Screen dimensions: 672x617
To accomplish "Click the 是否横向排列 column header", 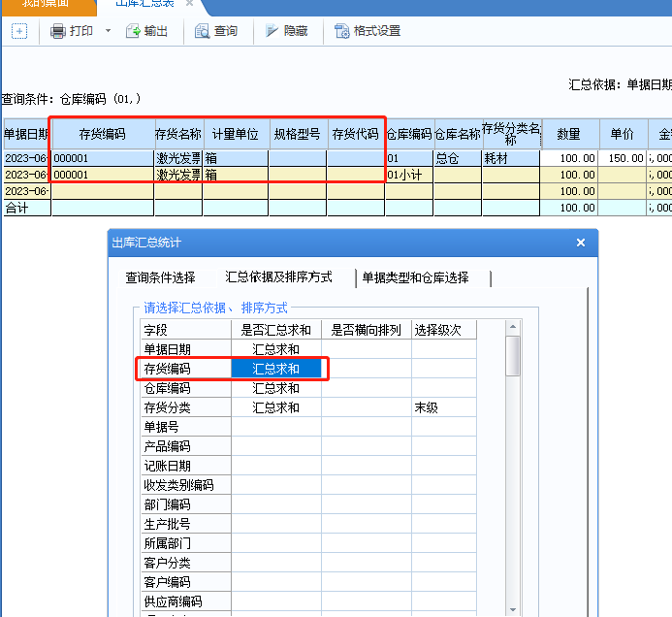I will pos(366,330).
